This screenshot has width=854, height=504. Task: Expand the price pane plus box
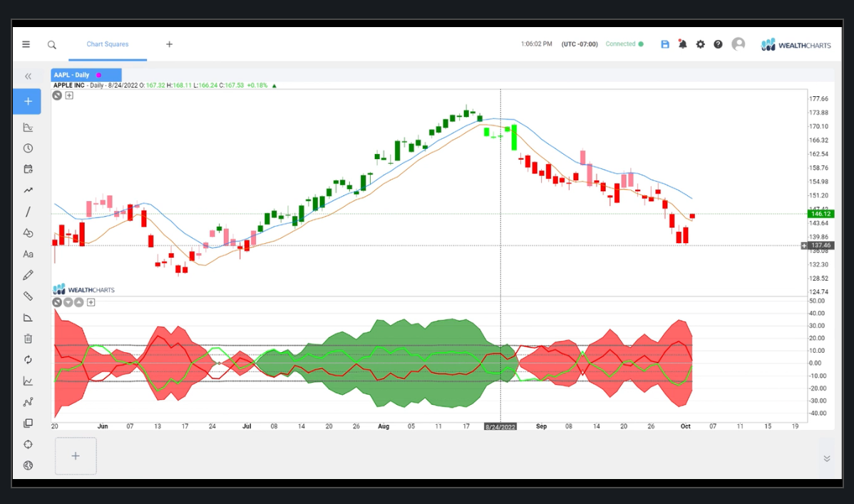[x=69, y=95]
